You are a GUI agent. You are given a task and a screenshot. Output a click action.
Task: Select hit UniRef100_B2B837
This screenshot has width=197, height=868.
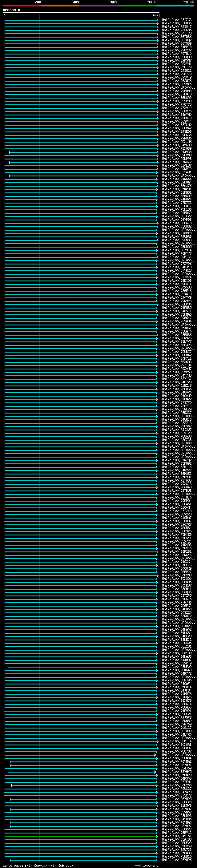[176, 521]
